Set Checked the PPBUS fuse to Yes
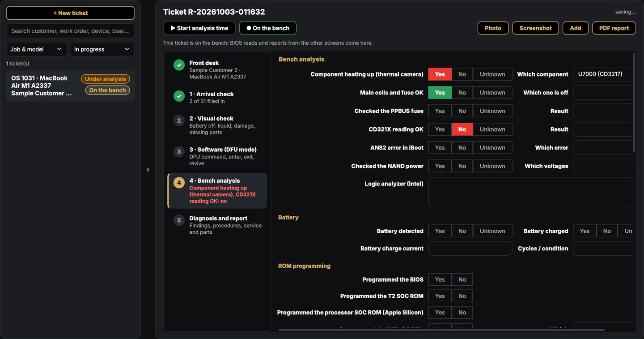 pyautogui.click(x=440, y=111)
